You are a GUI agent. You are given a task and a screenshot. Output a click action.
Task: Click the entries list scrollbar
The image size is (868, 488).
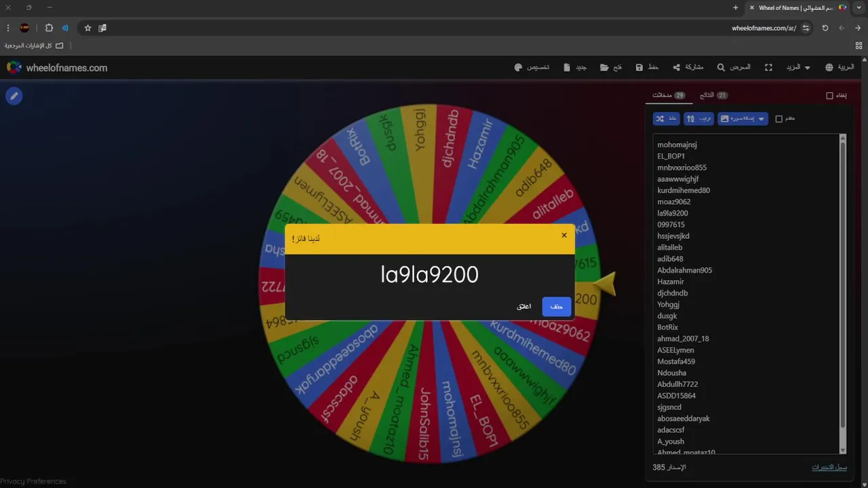[x=843, y=285]
